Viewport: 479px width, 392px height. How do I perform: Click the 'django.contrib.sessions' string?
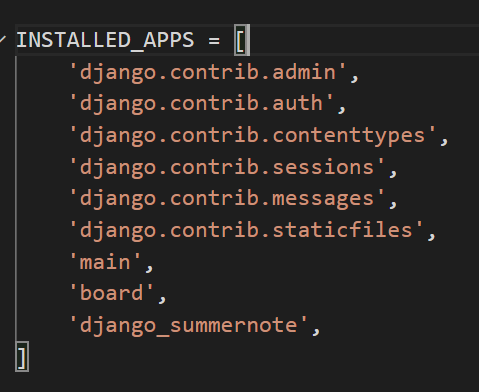coord(227,167)
